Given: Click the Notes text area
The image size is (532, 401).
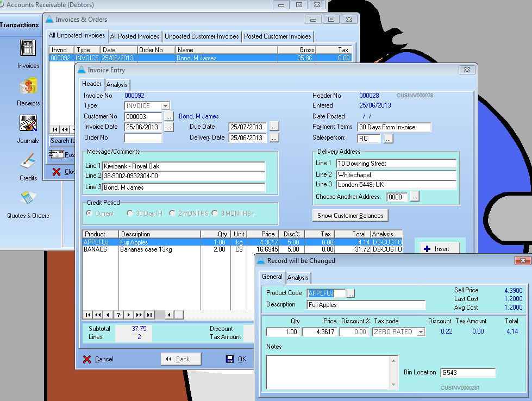Looking at the screenshot, I should 328,373.
